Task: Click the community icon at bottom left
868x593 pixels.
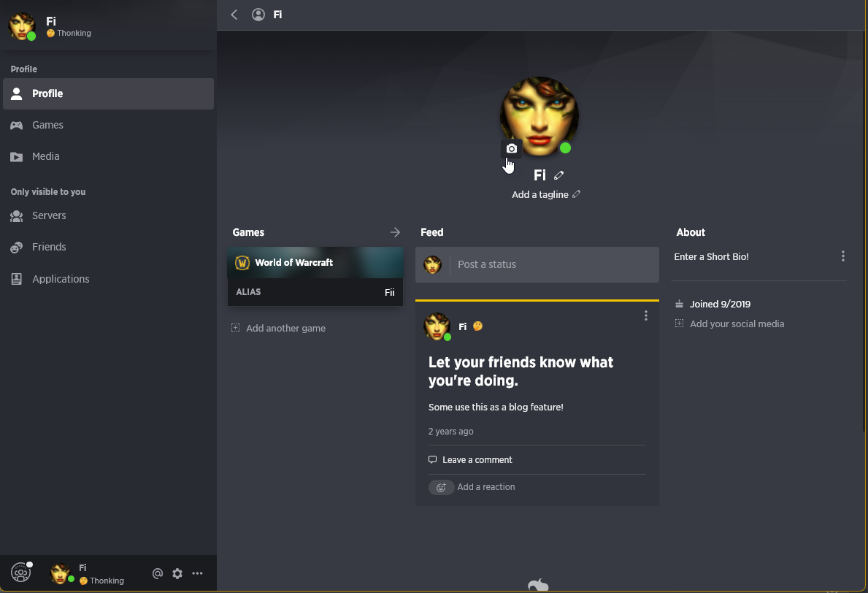Action: (21, 572)
